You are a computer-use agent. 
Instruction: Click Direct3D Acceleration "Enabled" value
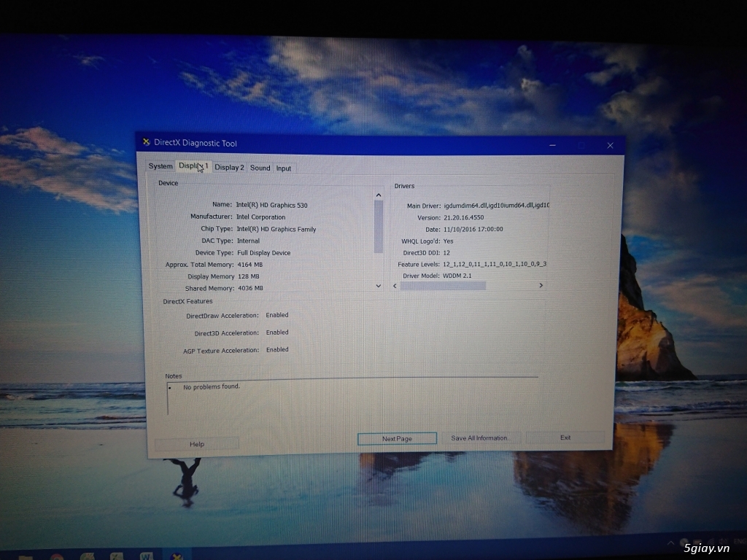coord(276,332)
